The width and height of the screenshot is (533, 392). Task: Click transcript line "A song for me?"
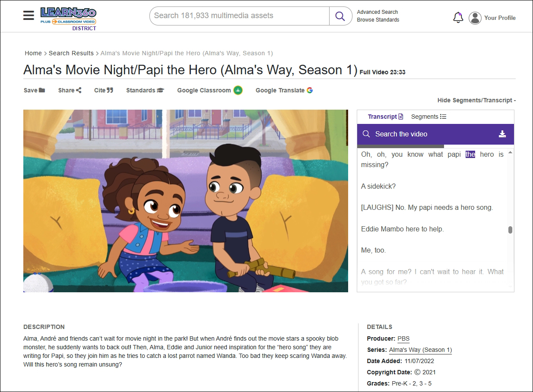(x=386, y=272)
